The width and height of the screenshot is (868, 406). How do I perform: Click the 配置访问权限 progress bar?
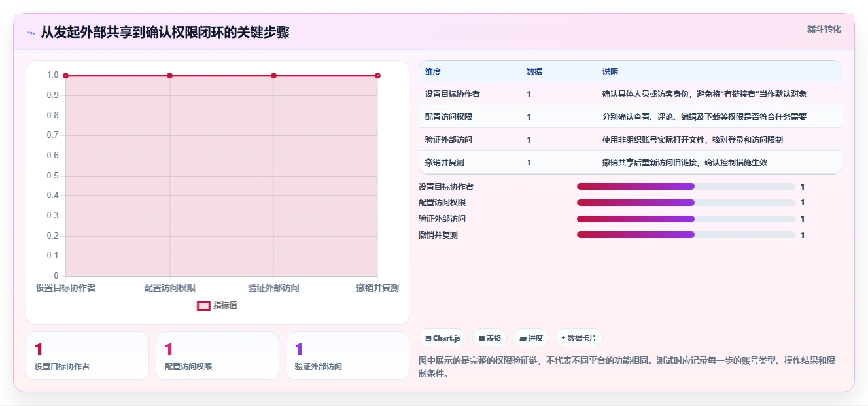tap(686, 203)
